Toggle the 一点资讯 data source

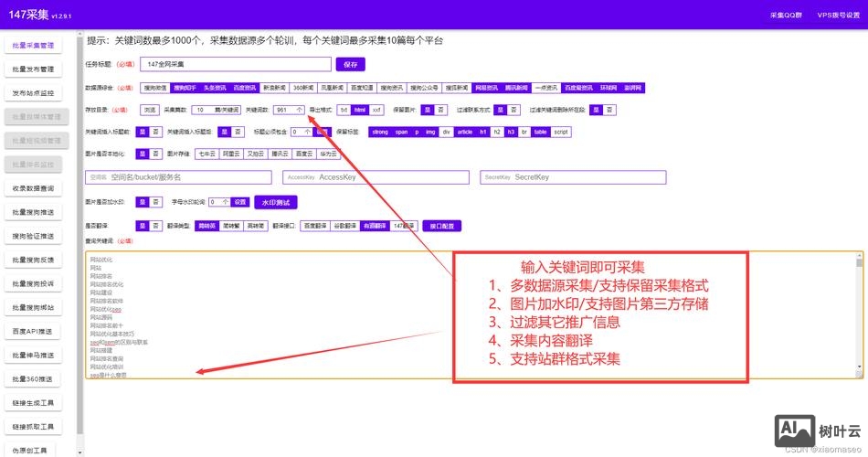pyautogui.click(x=545, y=88)
